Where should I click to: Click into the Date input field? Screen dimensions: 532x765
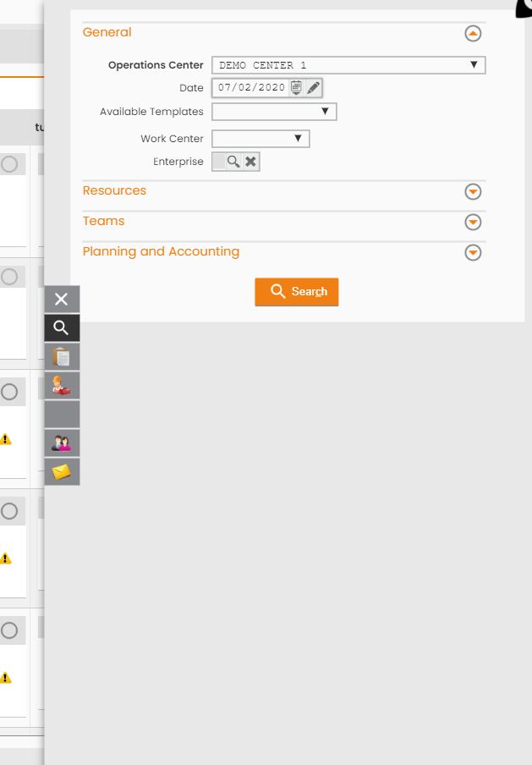251,88
